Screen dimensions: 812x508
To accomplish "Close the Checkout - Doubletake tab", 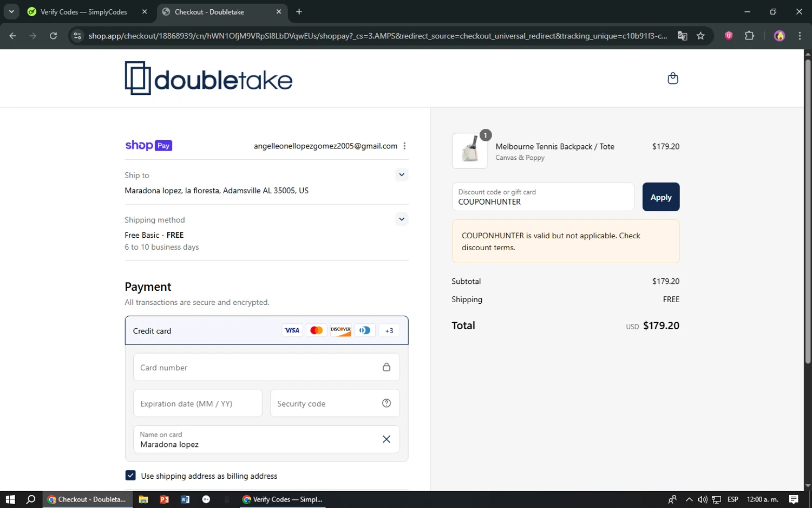I will pyautogui.click(x=279, y=12).
